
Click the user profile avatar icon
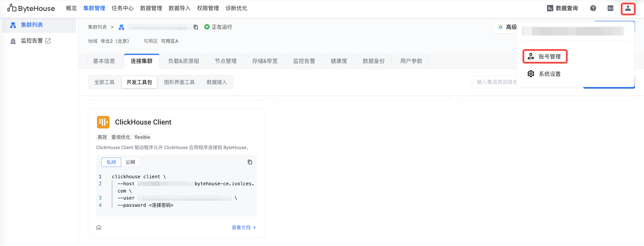tap(628, 9)
